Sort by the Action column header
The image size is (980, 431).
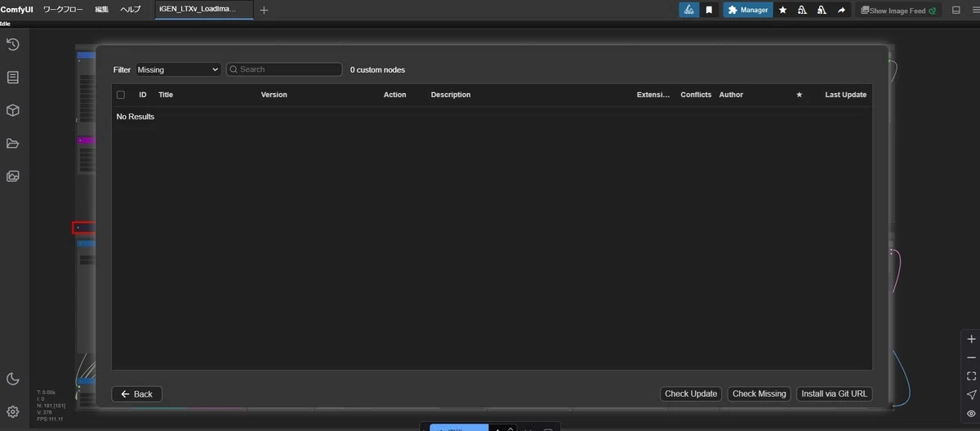(x=394, y=95)
